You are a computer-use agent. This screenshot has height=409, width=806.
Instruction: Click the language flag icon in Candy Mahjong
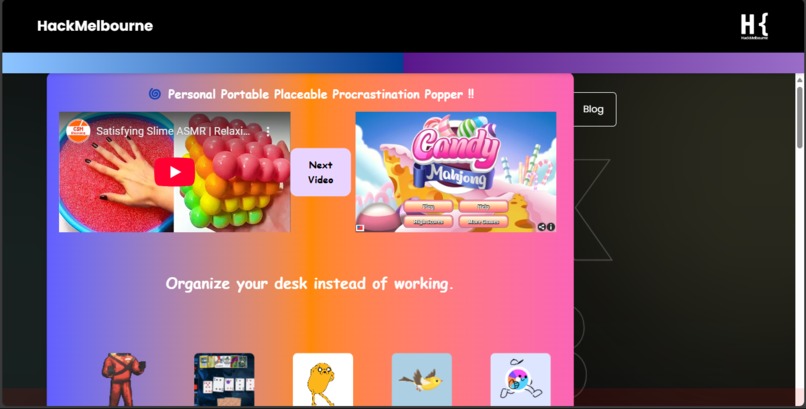coord(360,228)
